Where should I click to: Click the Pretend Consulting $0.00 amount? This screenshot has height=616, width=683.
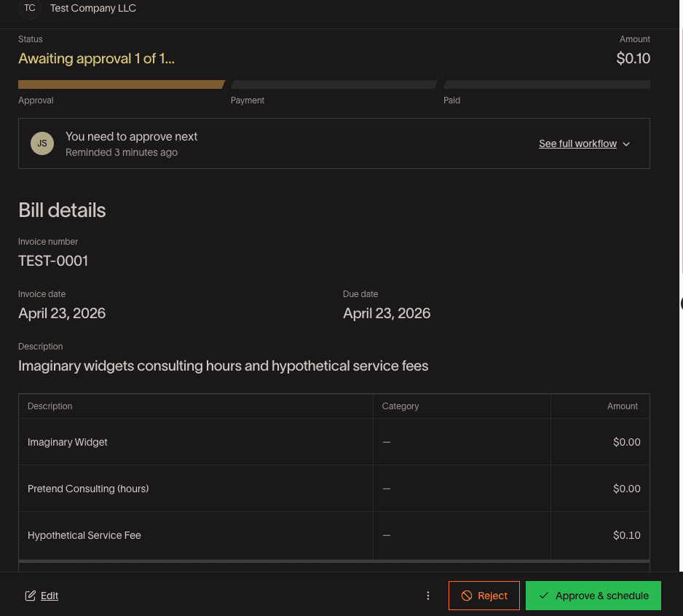(x=626, y=489)
